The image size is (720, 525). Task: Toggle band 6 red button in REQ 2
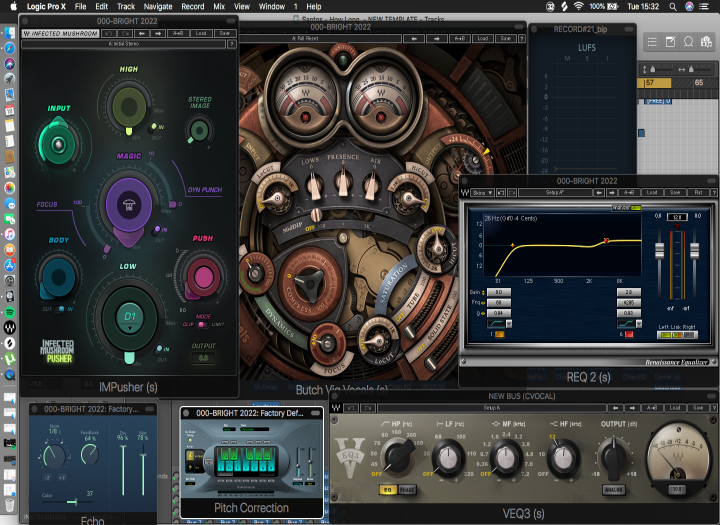(x=629, y=334)
